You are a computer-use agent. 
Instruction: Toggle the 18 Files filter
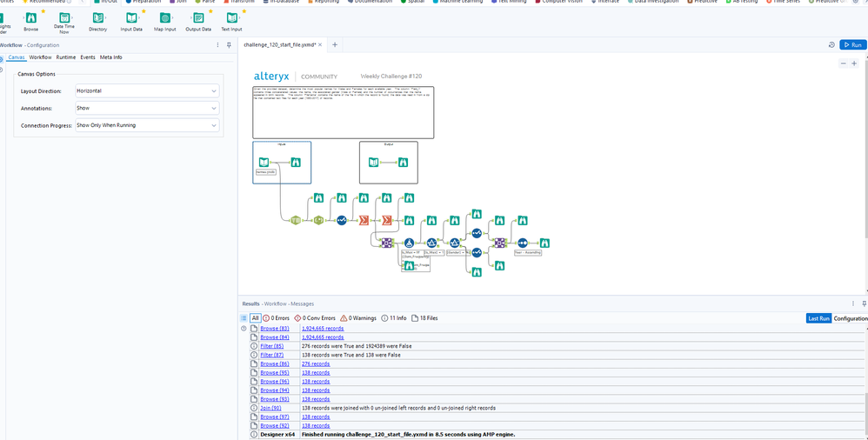[x=424, y=318]
